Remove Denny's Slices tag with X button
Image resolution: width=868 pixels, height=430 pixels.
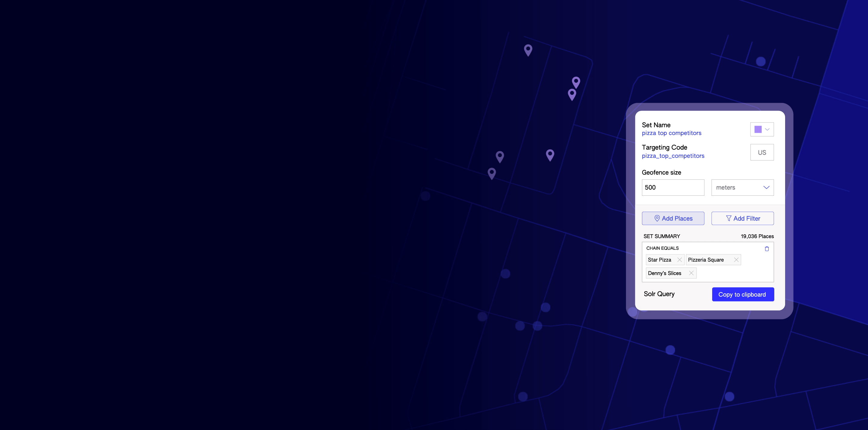click(691, 273)
